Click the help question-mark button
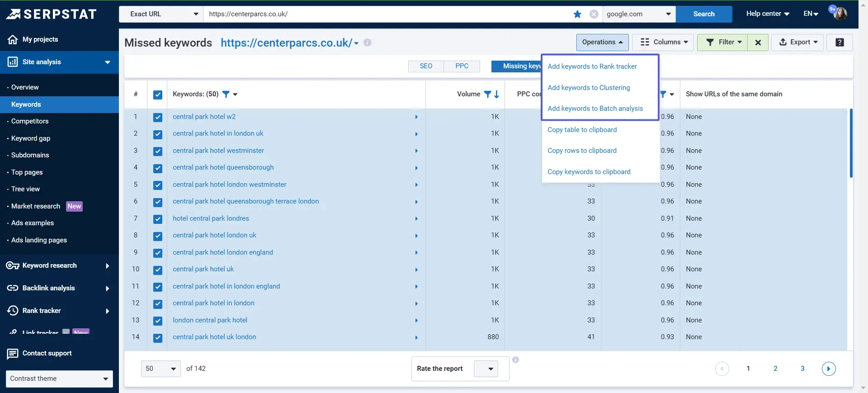This screenshot has width=868, height=393. pyautogui.click(x=840, y=43)
